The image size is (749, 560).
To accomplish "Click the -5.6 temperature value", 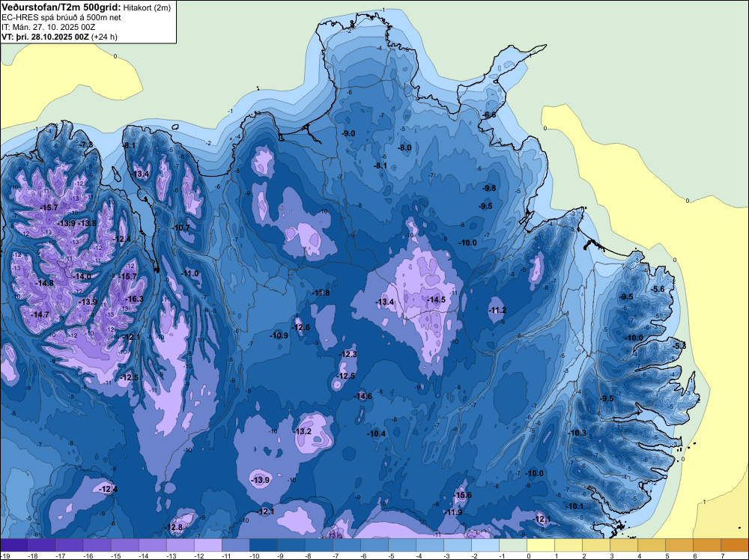I will 658,289.
